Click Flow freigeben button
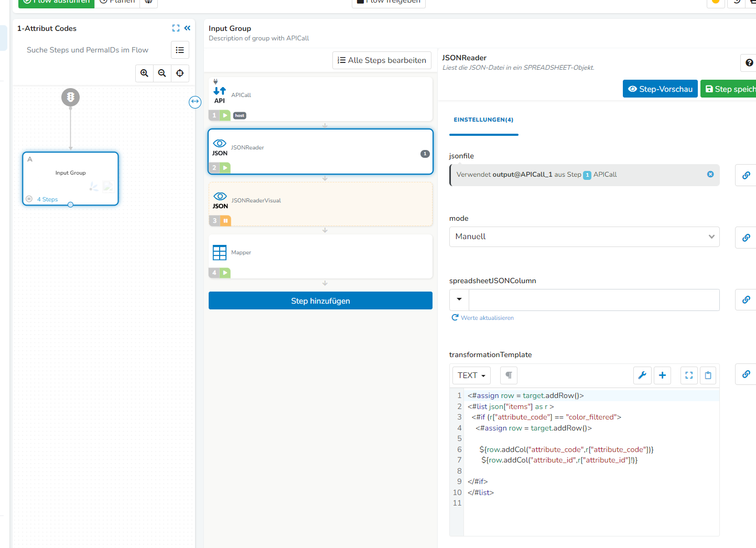The width and height of the screenshot is (756, 548). click(x=388, y=2)
